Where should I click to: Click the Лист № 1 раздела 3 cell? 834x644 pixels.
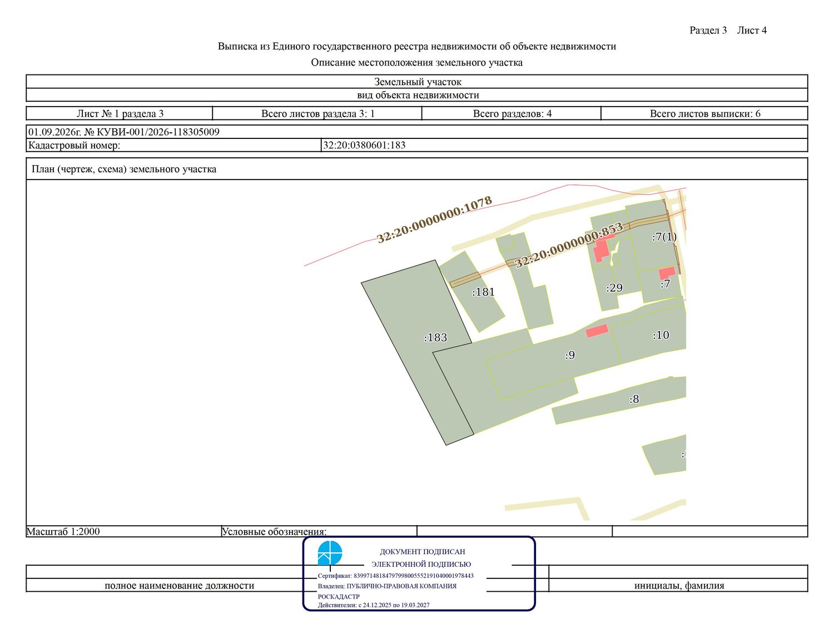pyautogui.click(x=120, y=113)
